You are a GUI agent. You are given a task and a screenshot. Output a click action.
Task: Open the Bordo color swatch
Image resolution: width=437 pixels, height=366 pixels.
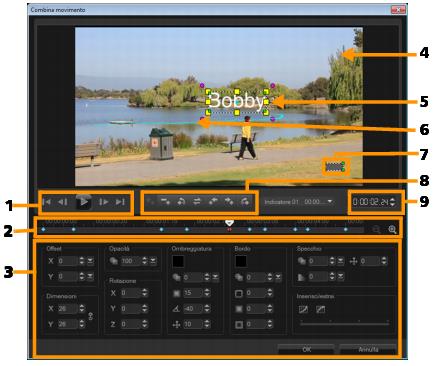(x=241, y=261)
